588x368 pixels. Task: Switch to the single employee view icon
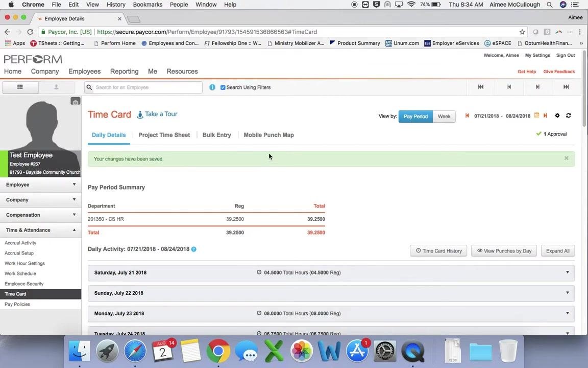56,87
